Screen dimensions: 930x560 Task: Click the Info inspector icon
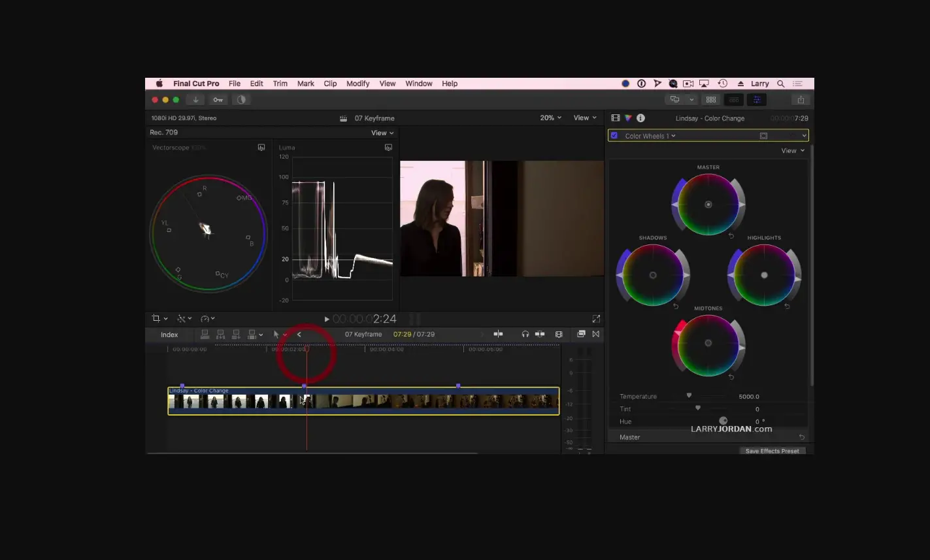tap(640, 118)
